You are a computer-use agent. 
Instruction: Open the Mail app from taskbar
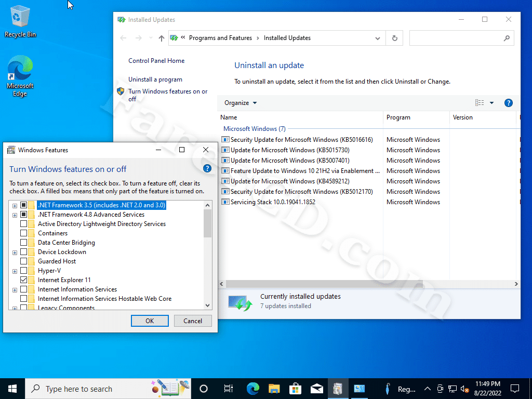click(x=316, y=389)
